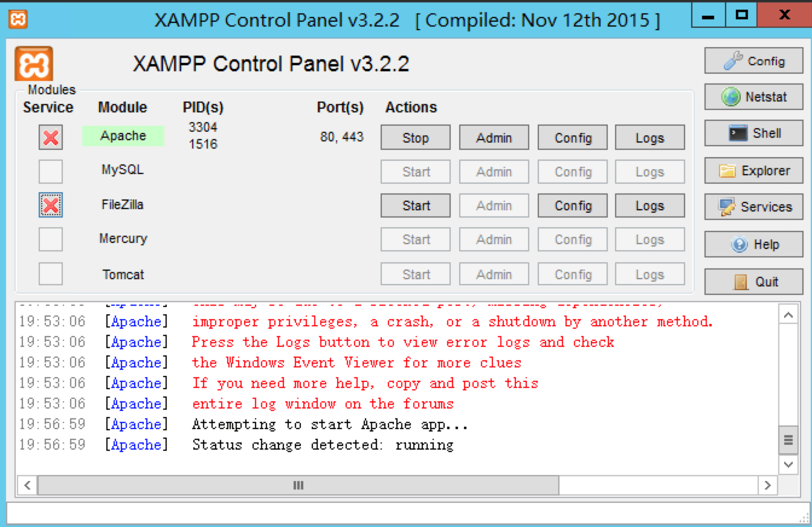Open the MySQL Config button
Viewport: 812px width, 527px height.
coord(573,172)
